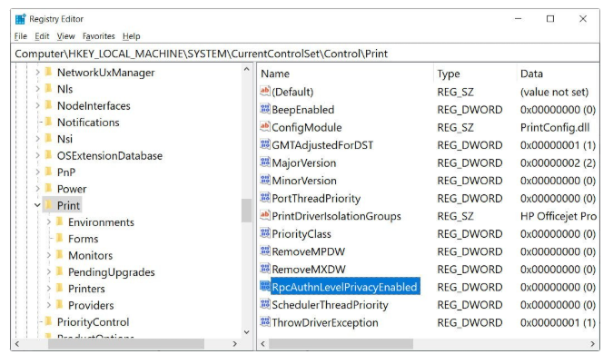Click the string icon beside ConfigModule
The image size is (613, 364).
(265, 127)
